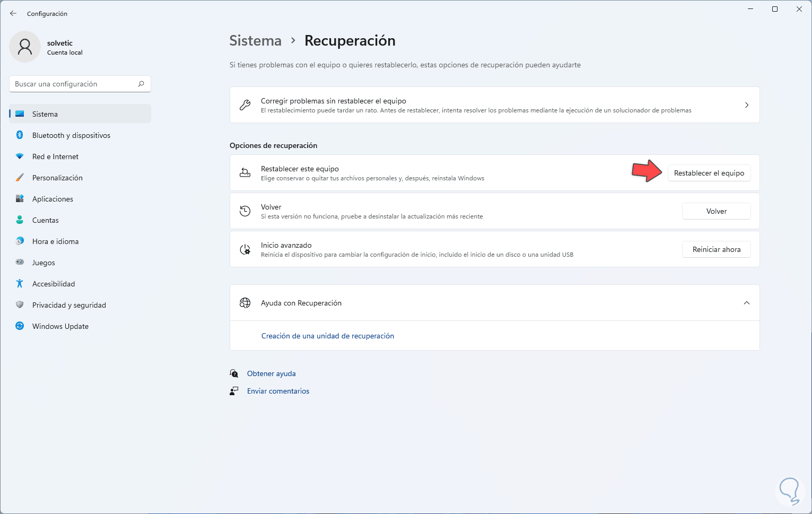Open 'Creación de una unidad de recuperación' link

(x=328, y=336)
